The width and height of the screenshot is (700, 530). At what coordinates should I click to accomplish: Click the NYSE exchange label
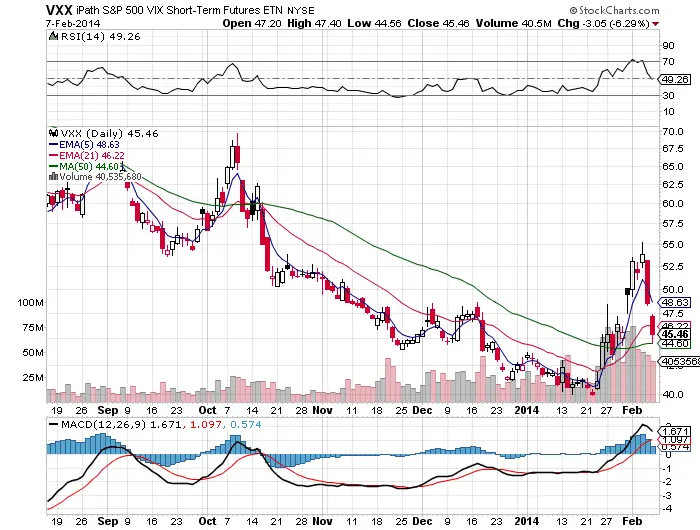point(301,10)
